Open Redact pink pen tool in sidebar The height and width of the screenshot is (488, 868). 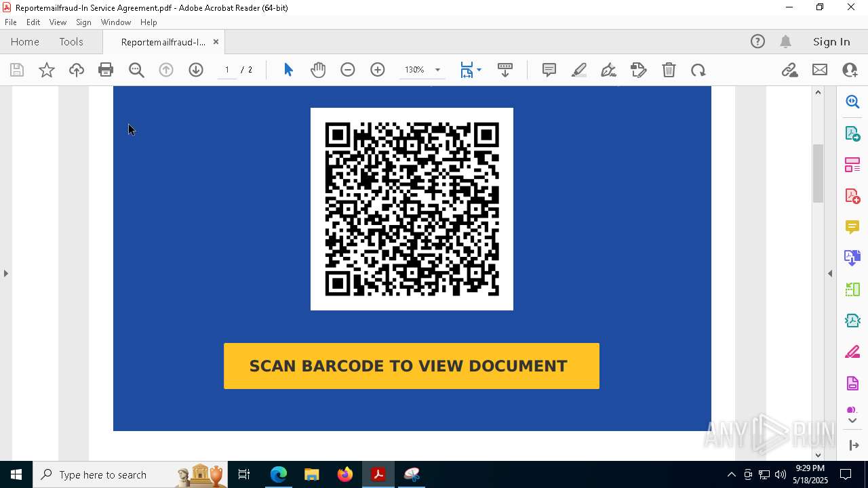click(x=852, y=352)
